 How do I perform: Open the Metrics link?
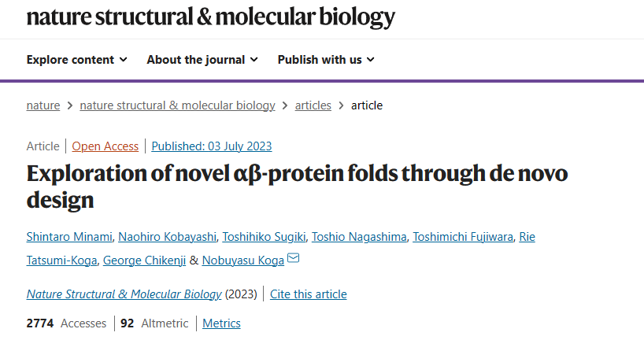pyautogui.click(x=221, y=323)
